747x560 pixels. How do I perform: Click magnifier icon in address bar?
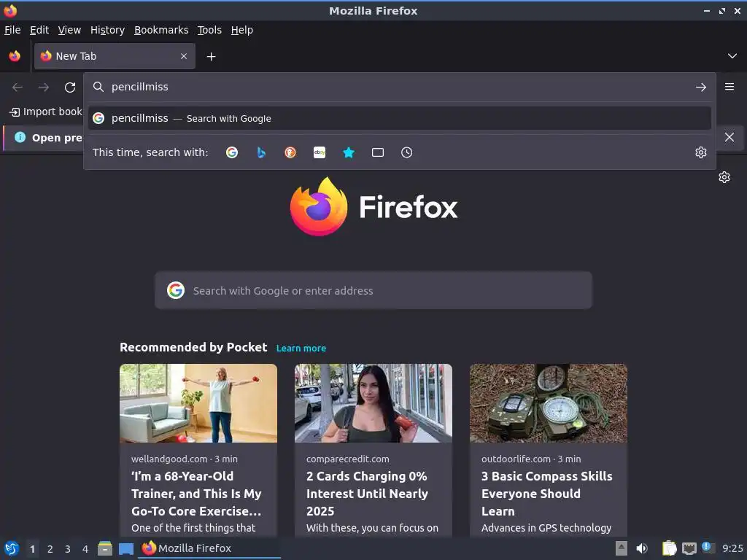click(x=98, y=87)
